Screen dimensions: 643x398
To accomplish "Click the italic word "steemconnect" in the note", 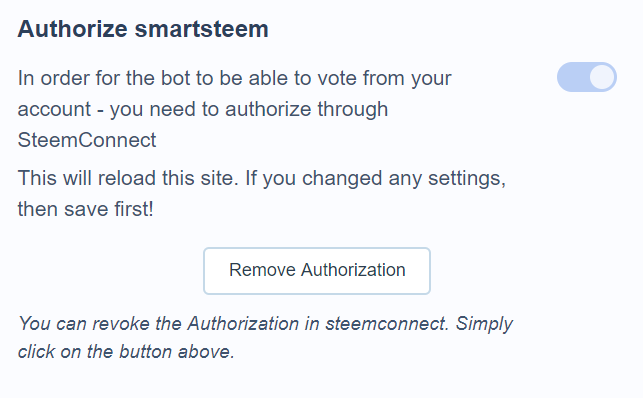I will tap(387, 323).
